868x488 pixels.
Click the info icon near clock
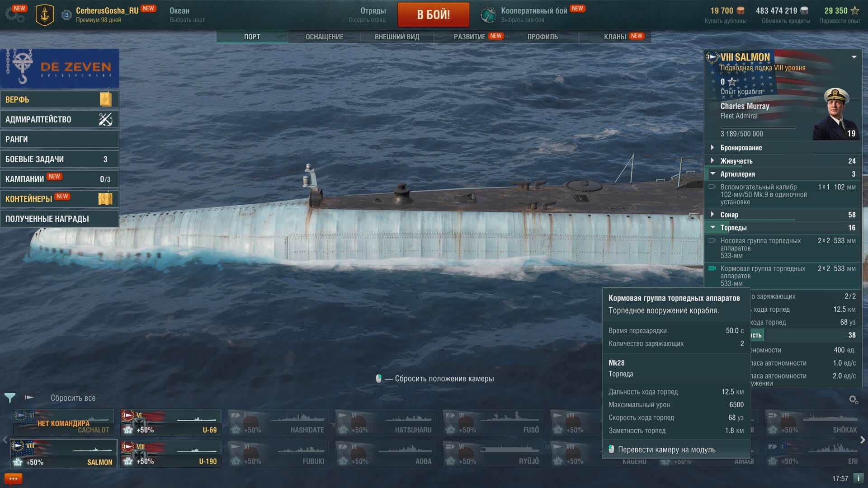(x=858, y=478)
